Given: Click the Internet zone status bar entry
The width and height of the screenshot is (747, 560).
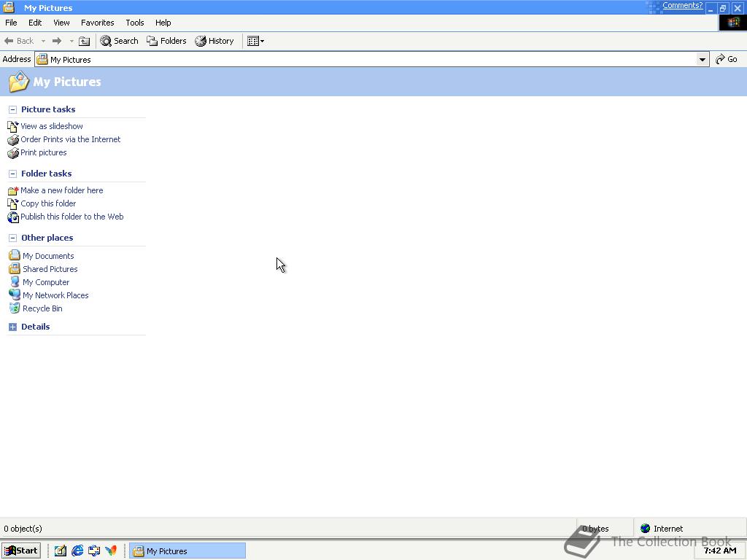Looking at the screenshot, I should click(x=662, y=529).
